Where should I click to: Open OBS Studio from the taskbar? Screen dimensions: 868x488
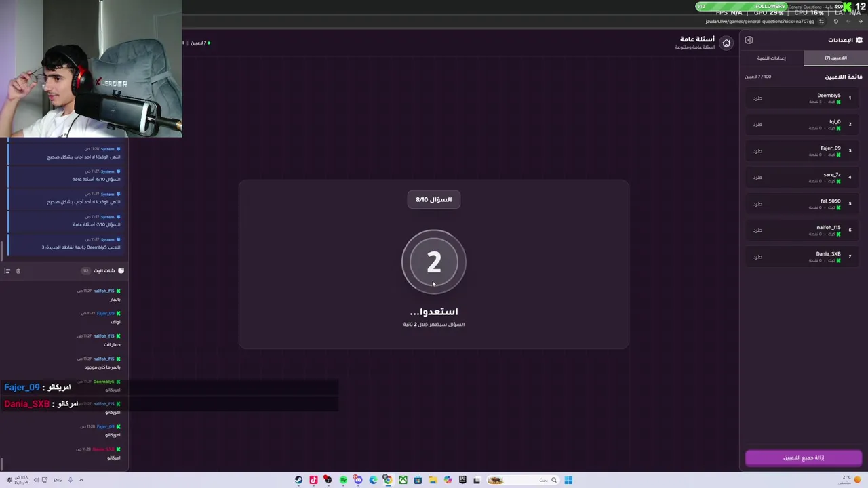tap(328, 480)
